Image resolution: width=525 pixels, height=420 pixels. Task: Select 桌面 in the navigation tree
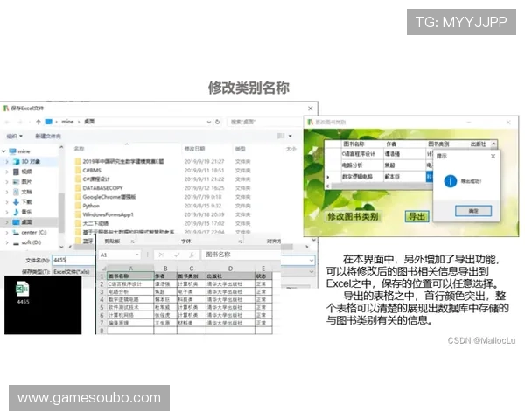26,222
